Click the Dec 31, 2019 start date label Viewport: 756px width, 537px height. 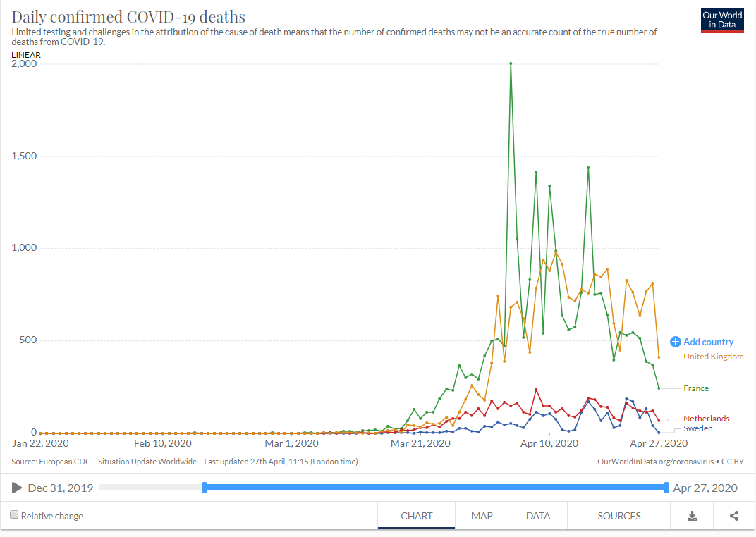60,488
